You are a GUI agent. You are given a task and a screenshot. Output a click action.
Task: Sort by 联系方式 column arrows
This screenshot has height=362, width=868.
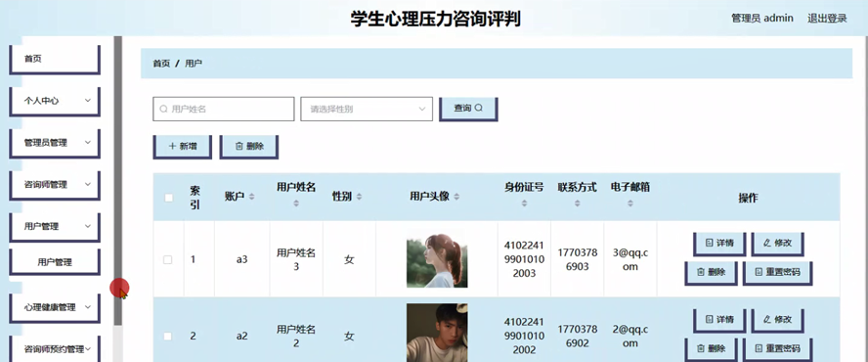tap(578, 204)
